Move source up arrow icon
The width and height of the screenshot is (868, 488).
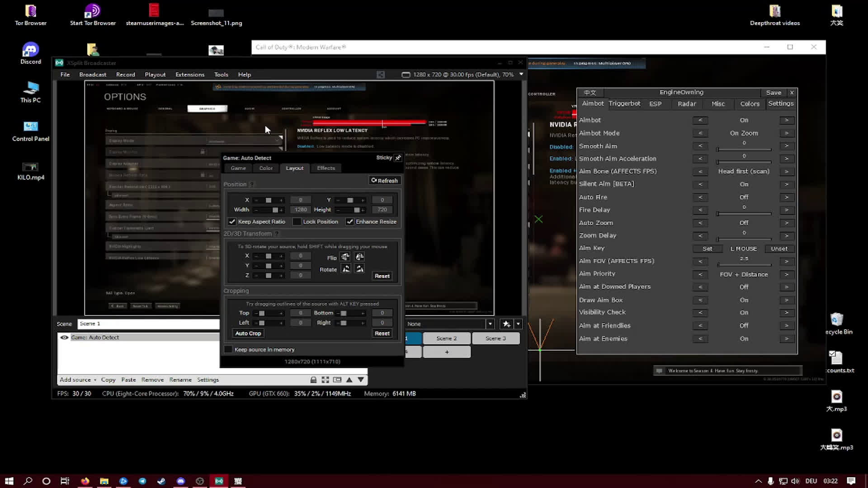pyautogui.click(x=349, y=380)
